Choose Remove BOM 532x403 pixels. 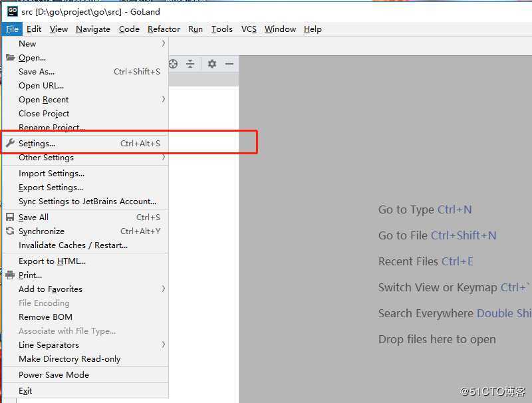(85, 317)
